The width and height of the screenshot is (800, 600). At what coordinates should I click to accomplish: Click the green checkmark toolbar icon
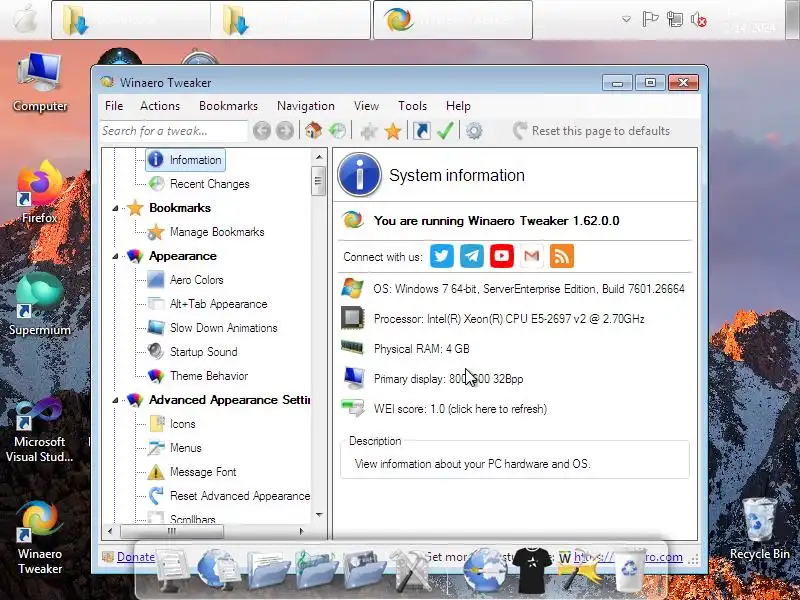click(445, 131)
